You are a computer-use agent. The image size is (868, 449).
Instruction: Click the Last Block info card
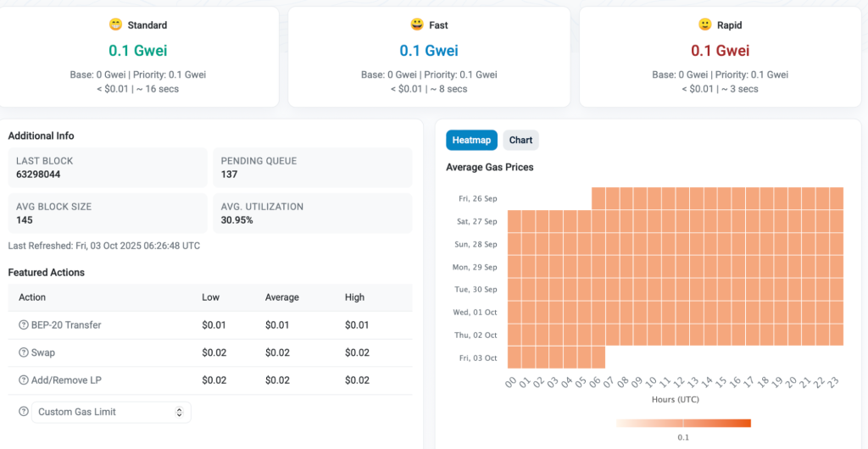107,168
